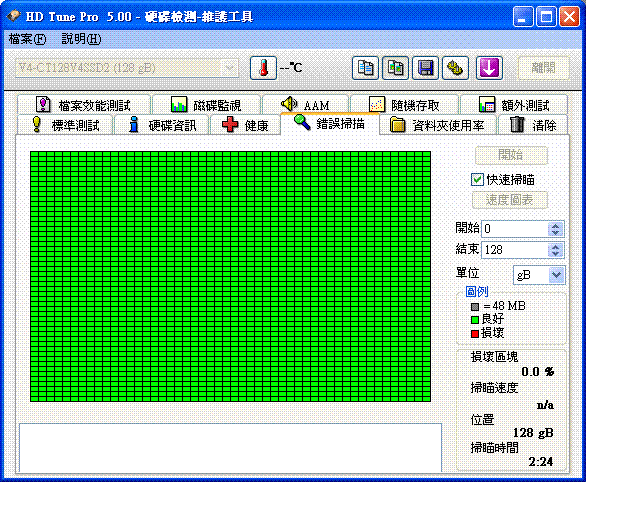Click the purple download arrow icon

489,68
